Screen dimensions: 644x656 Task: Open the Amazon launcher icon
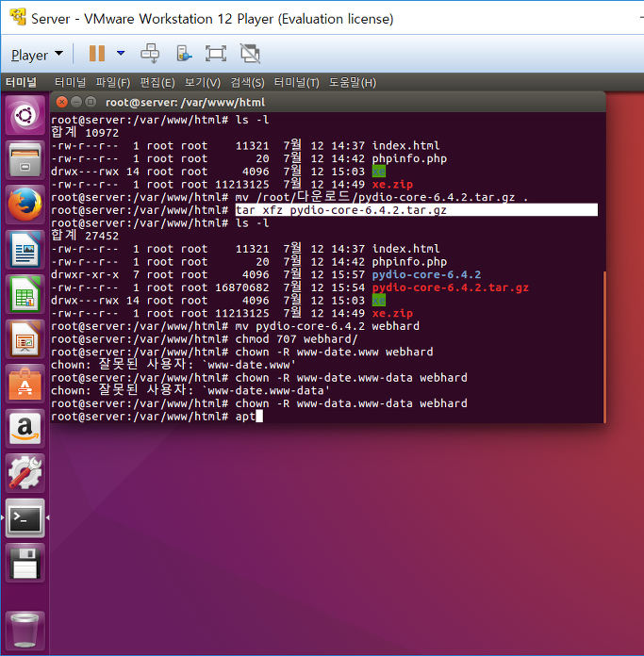25,429
